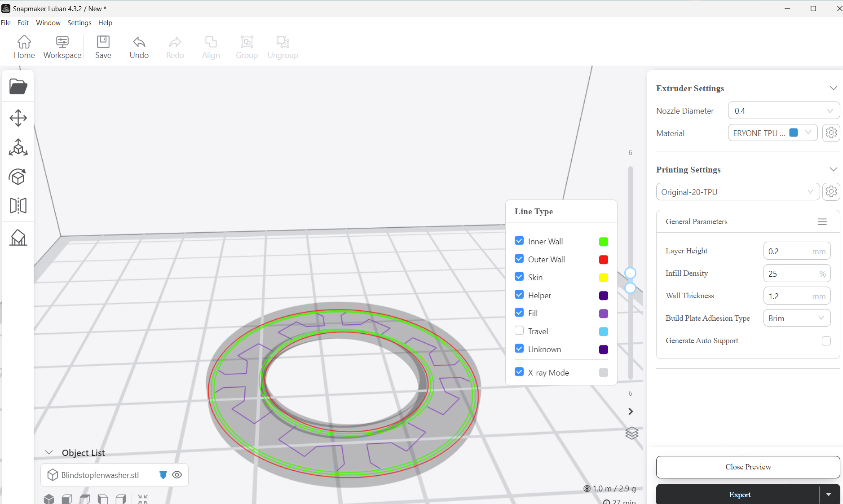The width and height of the screenshot is (843, 504).
Task: Open Build Plate Adhesion Type dropdown
Action: pyautogui.click(x=797, y=318)
